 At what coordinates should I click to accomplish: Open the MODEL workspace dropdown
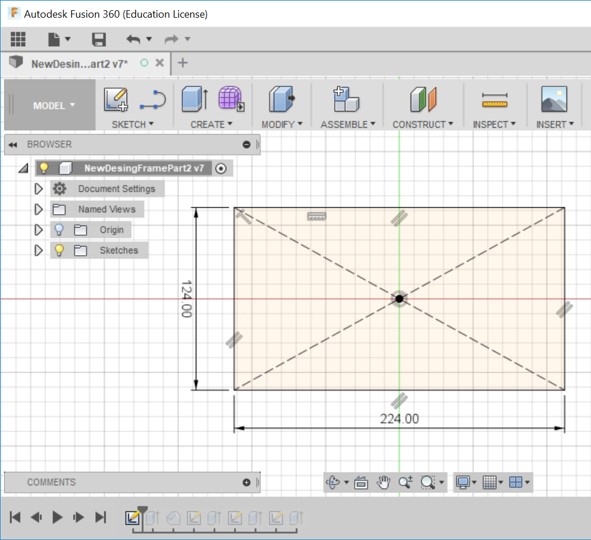pyautogui.click(x=54, y=106)
